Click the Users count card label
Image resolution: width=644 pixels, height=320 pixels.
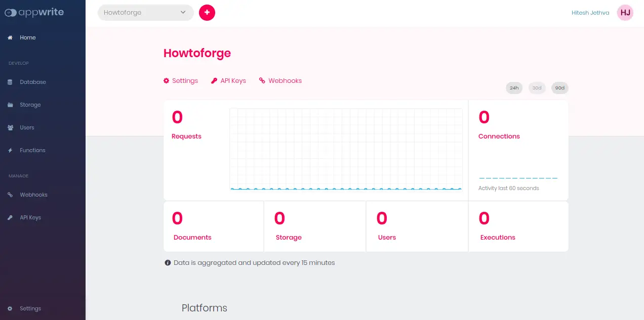(387, 238)
